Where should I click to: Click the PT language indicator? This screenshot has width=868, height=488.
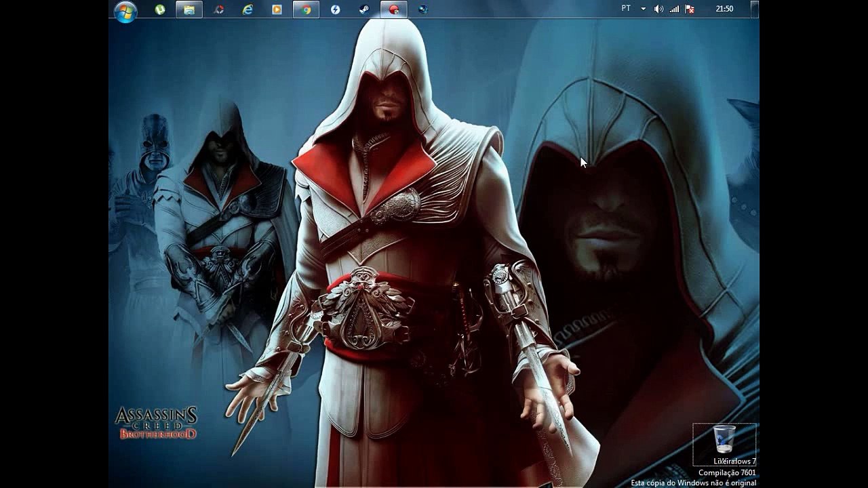pyautogui.click(x=626, y=9)
